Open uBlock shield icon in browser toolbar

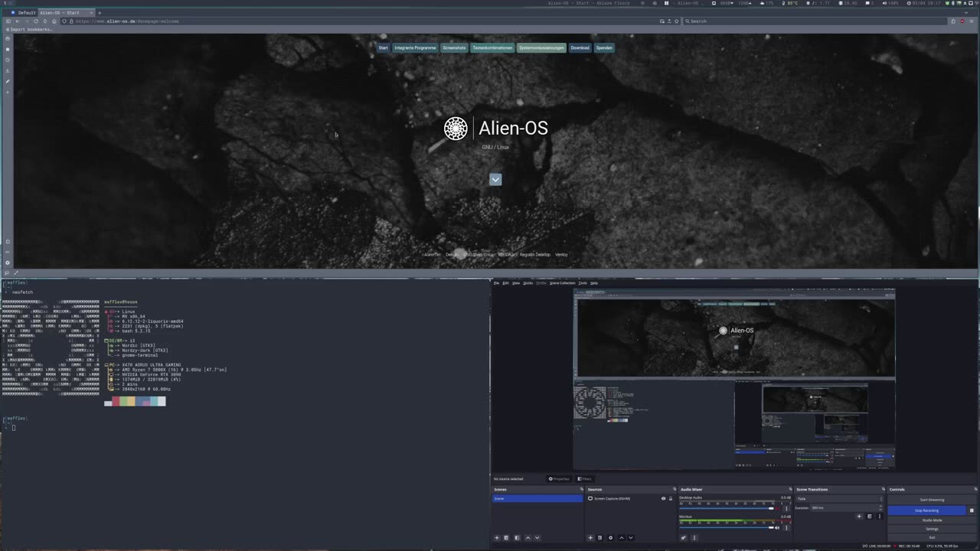pos(962,21)
